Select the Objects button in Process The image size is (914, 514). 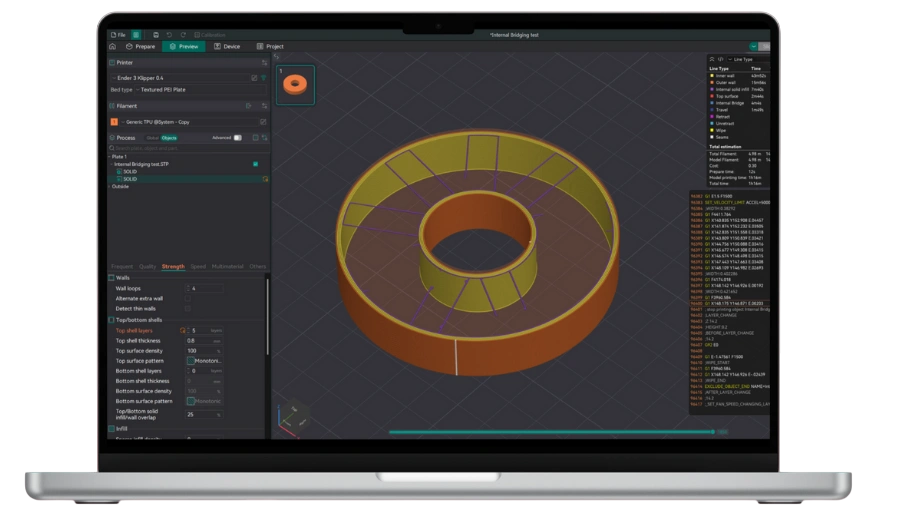[169, 138]
